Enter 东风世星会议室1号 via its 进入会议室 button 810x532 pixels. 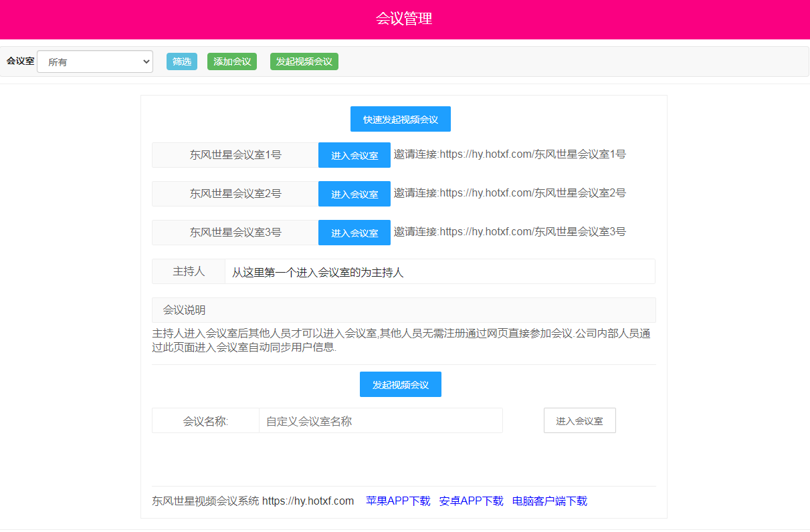[354, 155]
